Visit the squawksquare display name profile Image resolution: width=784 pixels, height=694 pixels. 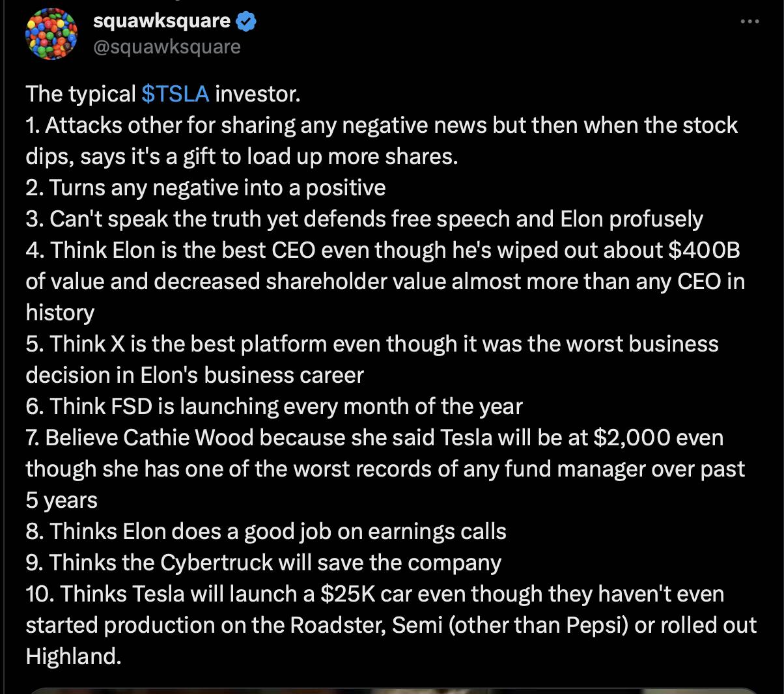click(161, 21)
